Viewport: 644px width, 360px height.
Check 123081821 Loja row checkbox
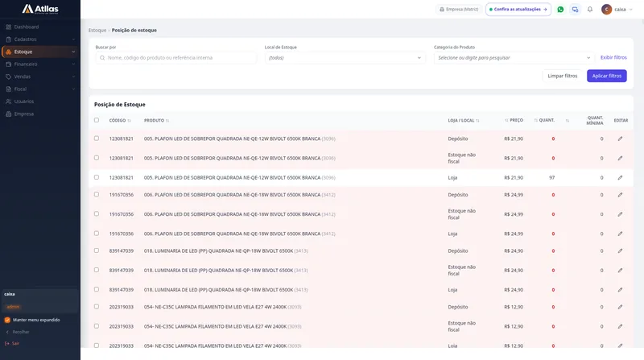[x=97, y=177]
